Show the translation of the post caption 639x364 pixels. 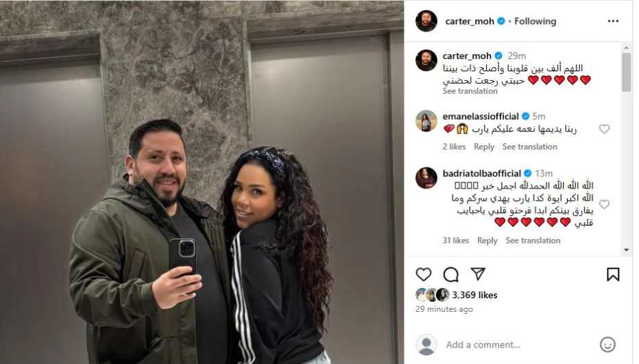click(470, 91)
